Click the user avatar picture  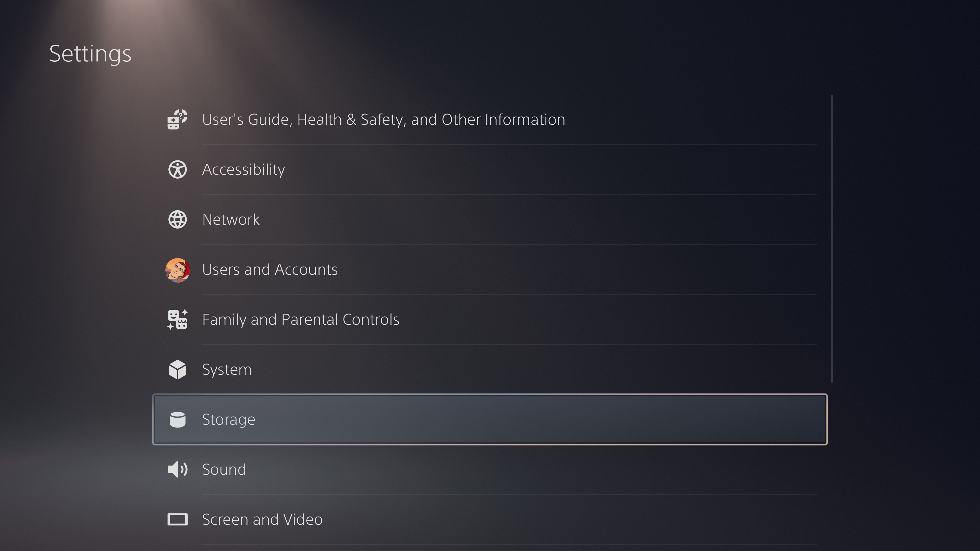pyautogui.click(x=177, y=270)
